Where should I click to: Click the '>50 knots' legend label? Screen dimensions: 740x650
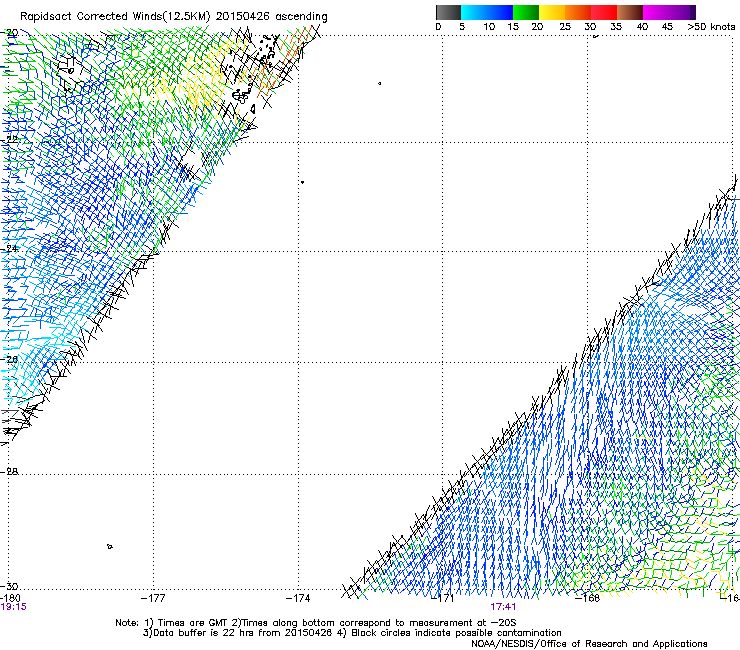point(711,27)
